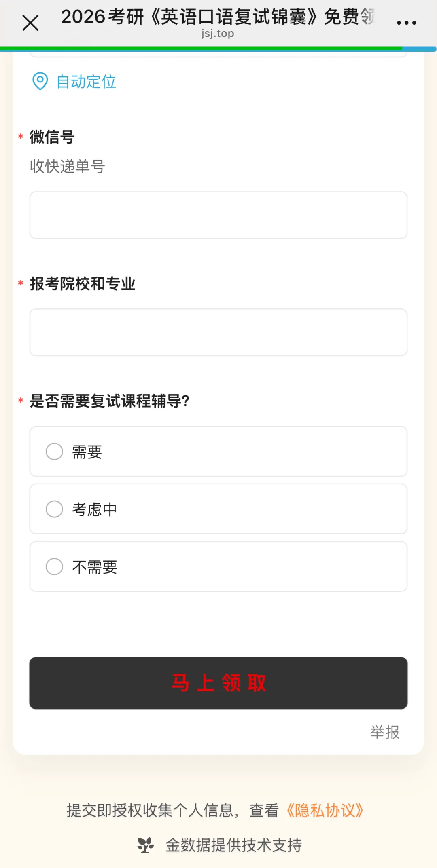The height and width of the screenshot is (868, 437).
Task: Click 金数据提供技术支持 footer text
Action: [234, 845]
